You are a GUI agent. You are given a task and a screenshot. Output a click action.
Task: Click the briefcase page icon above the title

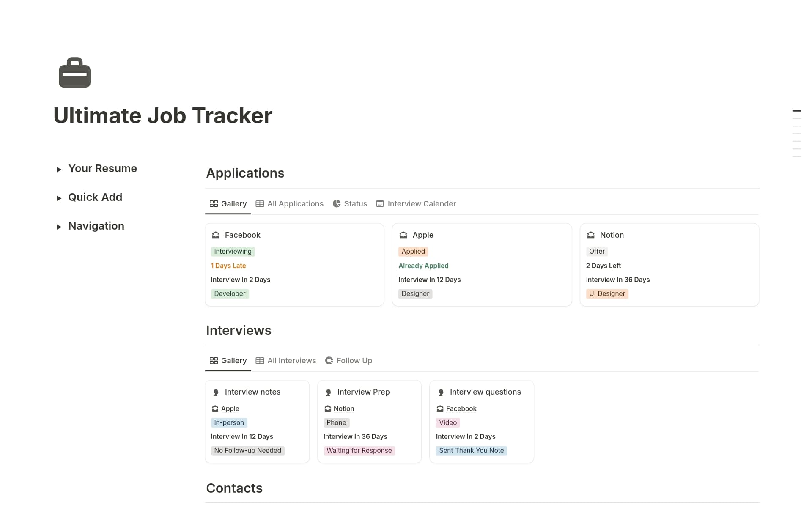pos(74,73)
